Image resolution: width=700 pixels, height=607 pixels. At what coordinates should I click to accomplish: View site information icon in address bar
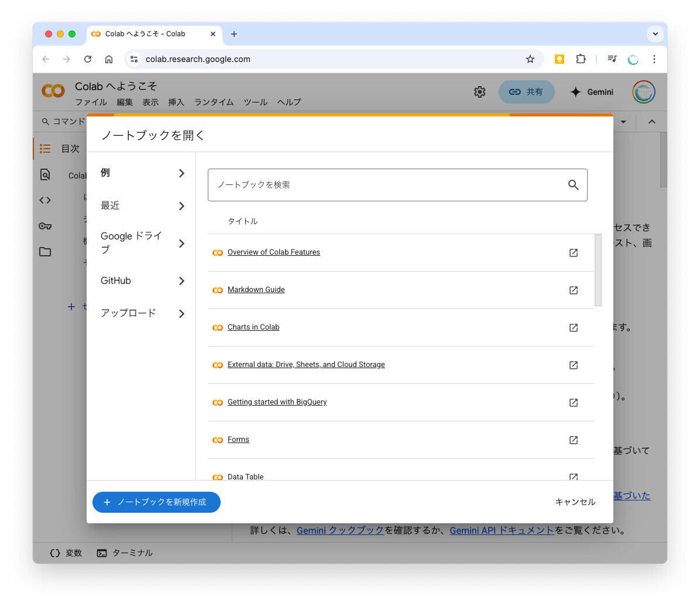[x=134, y=59]
